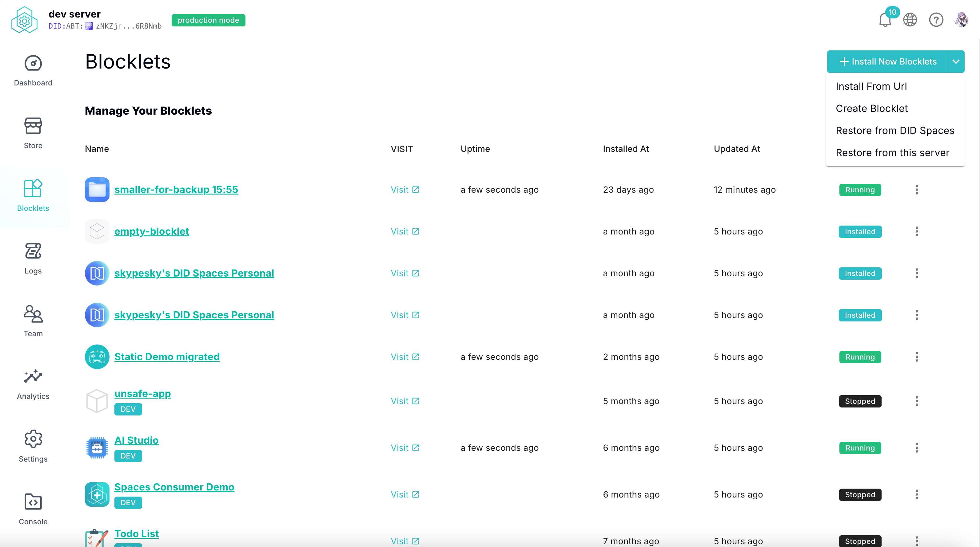
Task: Collapse the Install New Blocklets dropdown arrow
Action: (956, 61)
